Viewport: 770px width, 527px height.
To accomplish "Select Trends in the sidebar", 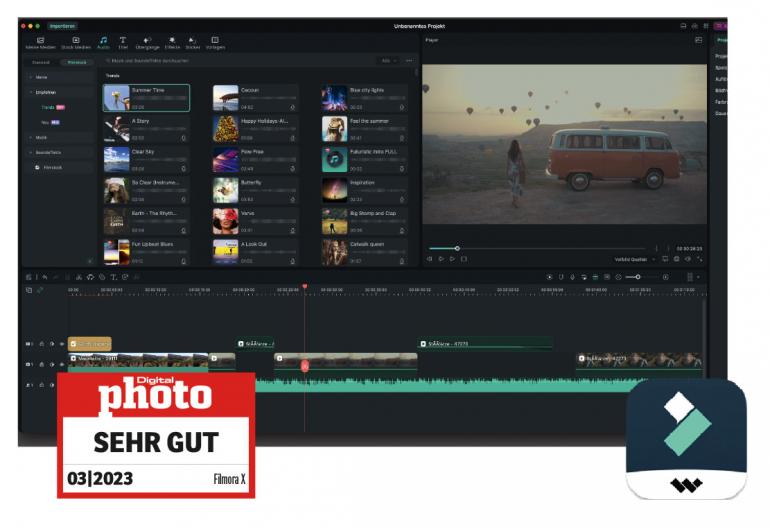I will click(x=48, y=107).
